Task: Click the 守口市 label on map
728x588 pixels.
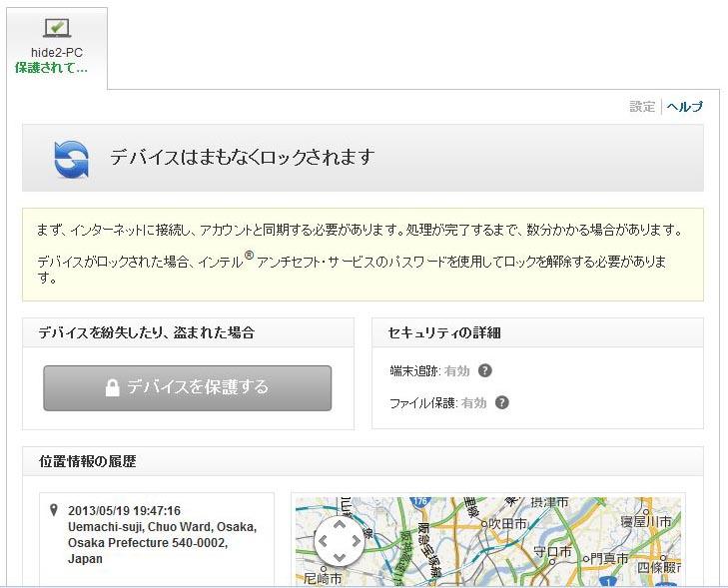Action: coord(552,551)
